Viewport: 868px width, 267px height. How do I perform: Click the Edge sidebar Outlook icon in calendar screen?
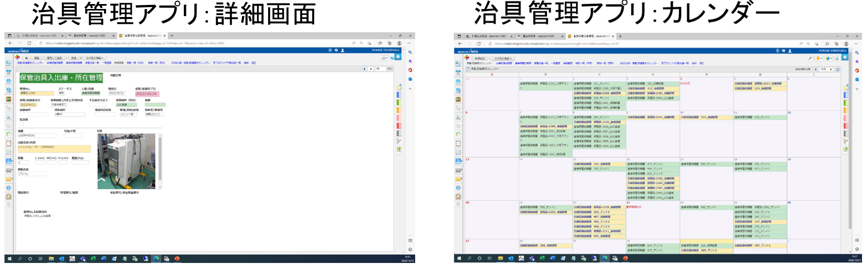[857, 79]
